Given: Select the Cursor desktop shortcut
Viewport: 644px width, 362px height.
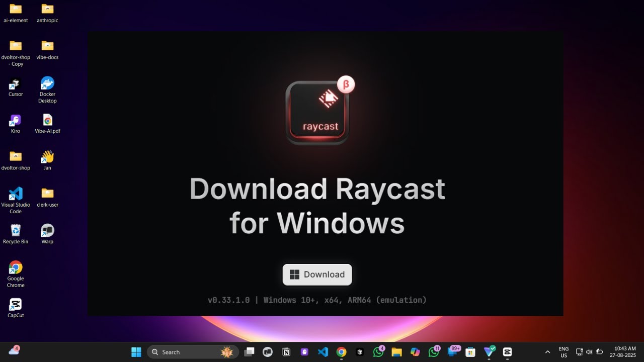Looking at the screenshot, I should [16, 87].
